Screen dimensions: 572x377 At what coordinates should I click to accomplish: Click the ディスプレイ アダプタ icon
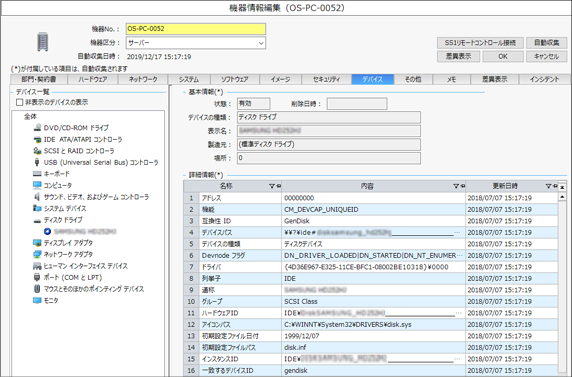tap(37, 243)
